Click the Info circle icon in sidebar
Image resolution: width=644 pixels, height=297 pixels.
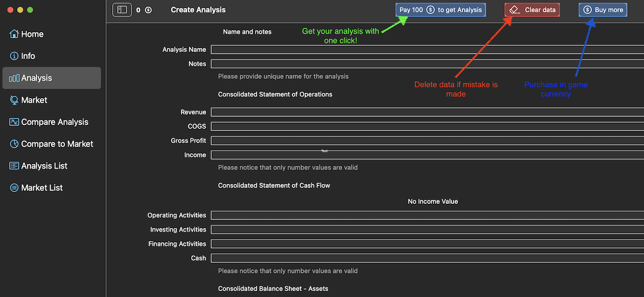coord(14,56)
